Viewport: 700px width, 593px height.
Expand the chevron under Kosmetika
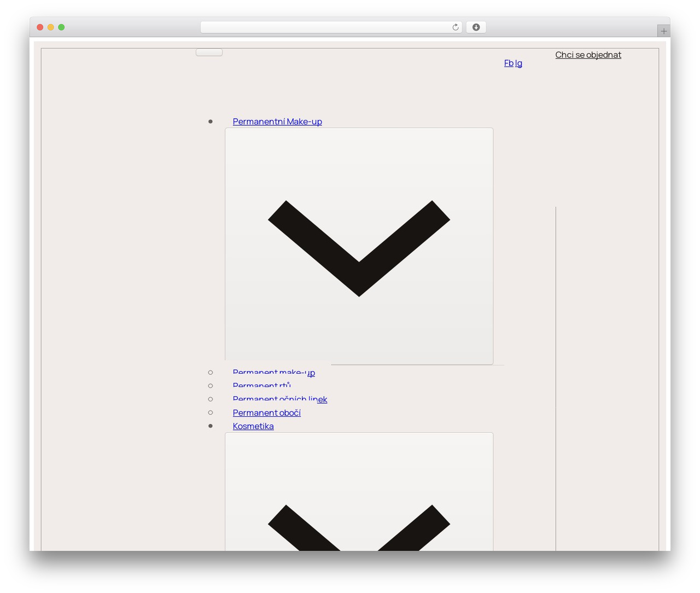(x=359, y=491)
